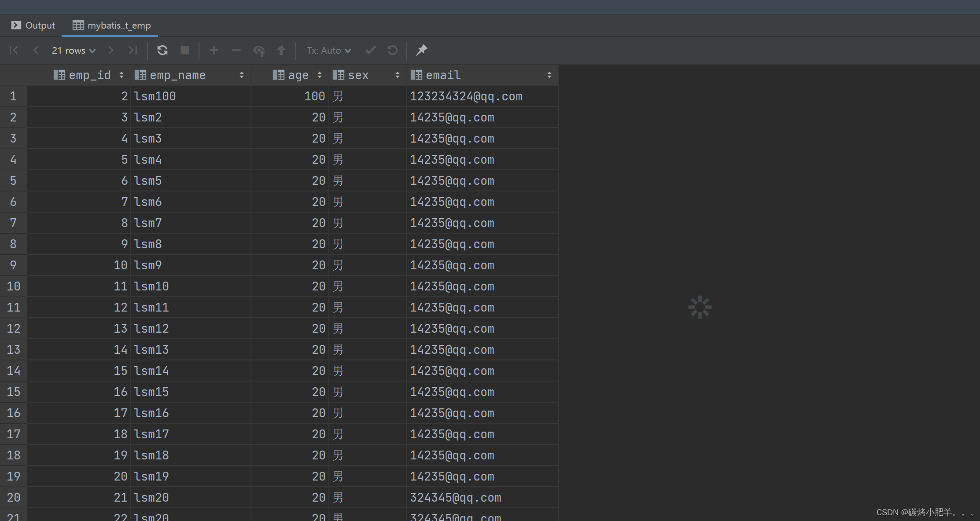The width and height of the screenshot is (980, 521).
Task: Click email cell in lsm20 row with emp_id 21
Action: [483, 498]
